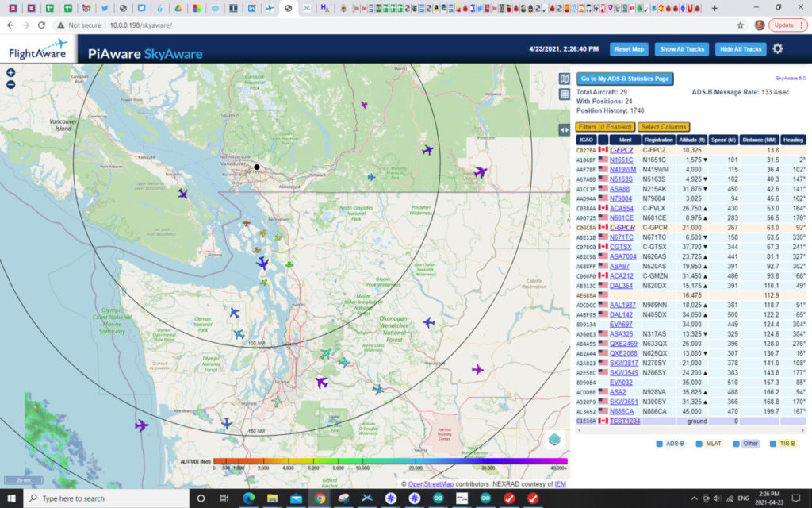The width and height of the screenshot is (812, 508).
Task: Open the Windows notification center
Action: (x=796, y=498)
